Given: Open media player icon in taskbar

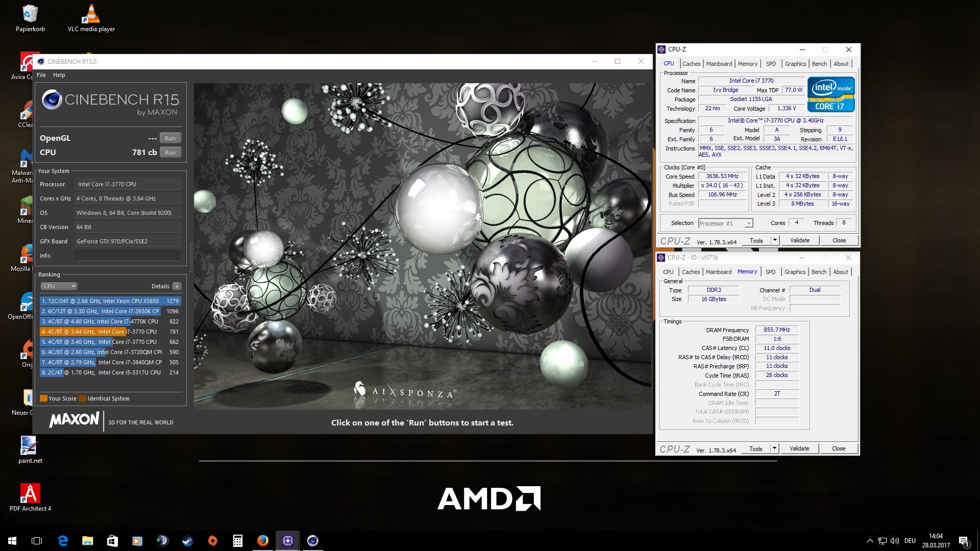Looking at the screenshot, I should (x=137, y=541).
